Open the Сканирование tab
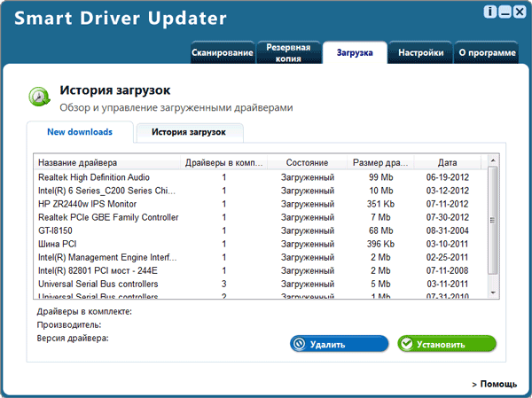The width and height of the screenshot is (532, 398). [222, 53]
